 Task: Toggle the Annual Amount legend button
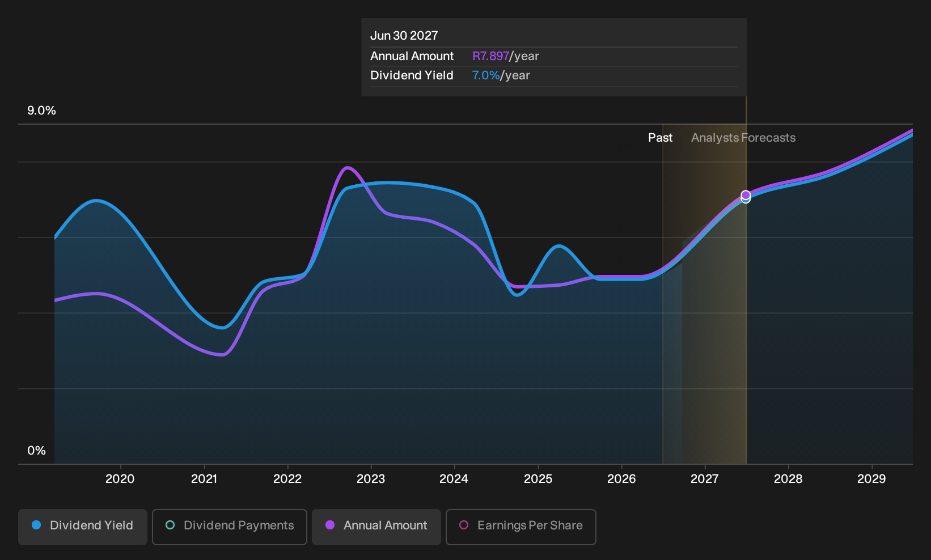[376, 527]
